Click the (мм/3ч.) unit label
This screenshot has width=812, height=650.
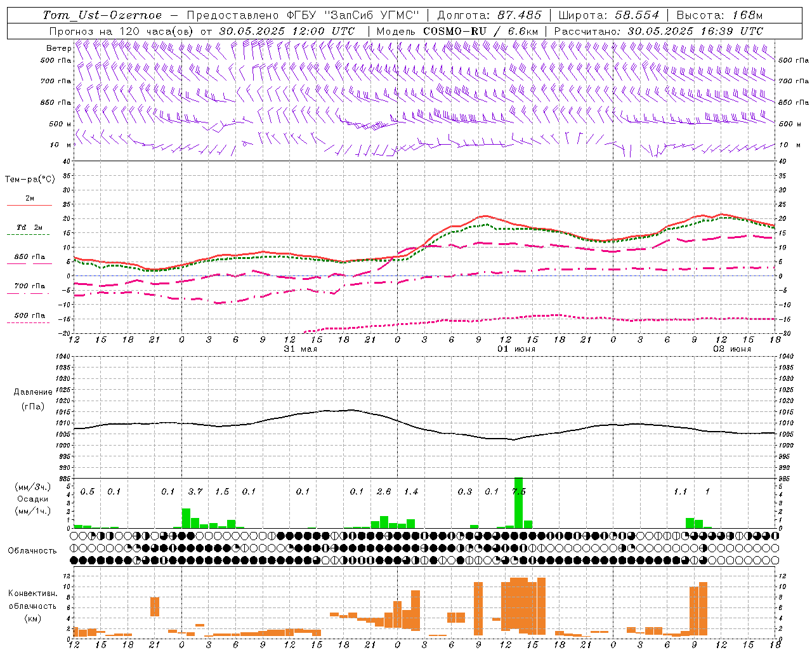tap(33, 487)
